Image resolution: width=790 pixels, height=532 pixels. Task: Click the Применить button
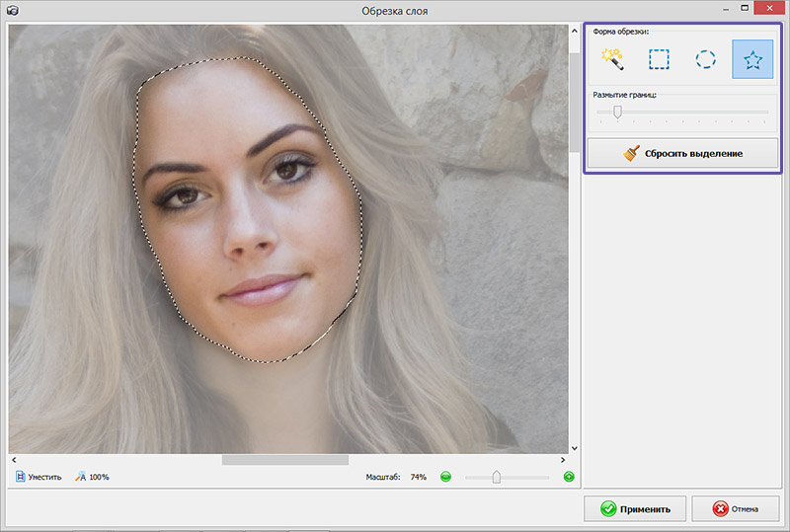(634, 509)
